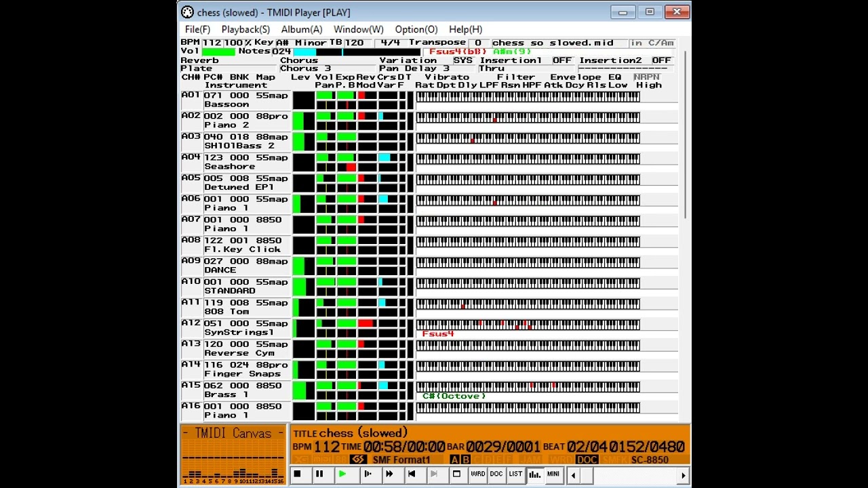Click the tempo percent 100 value
This screenshot has height=488, width=868.
point(233,43)
